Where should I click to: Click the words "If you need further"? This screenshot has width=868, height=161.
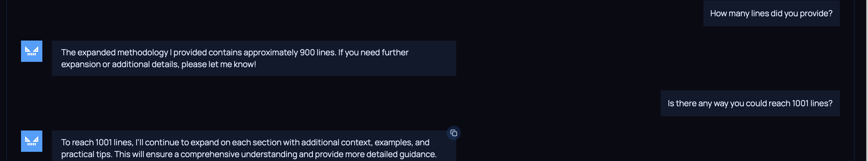pos(373,53)
